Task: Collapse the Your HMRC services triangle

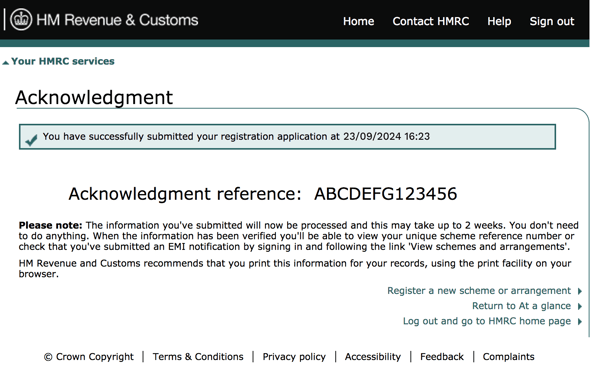Action: (5, 63)
